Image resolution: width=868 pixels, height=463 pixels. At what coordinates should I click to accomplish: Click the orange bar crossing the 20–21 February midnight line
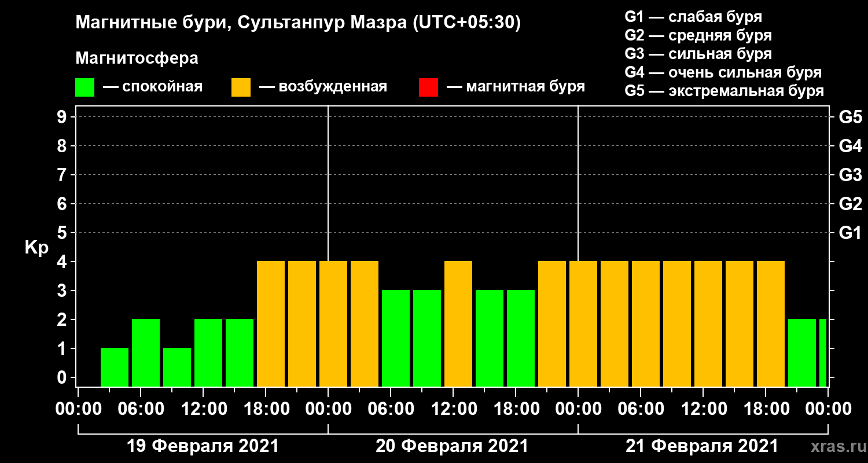click(x=583, y=324)
